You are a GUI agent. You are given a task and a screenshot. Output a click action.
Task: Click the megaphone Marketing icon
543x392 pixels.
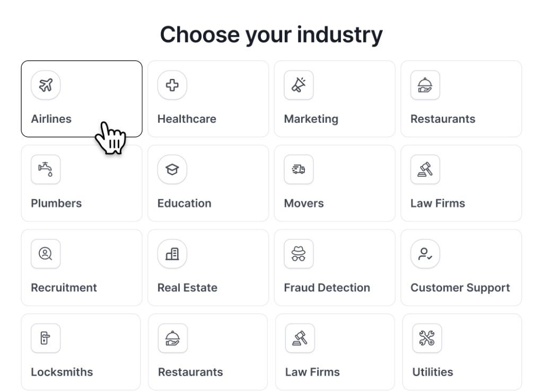pos(299,85)
